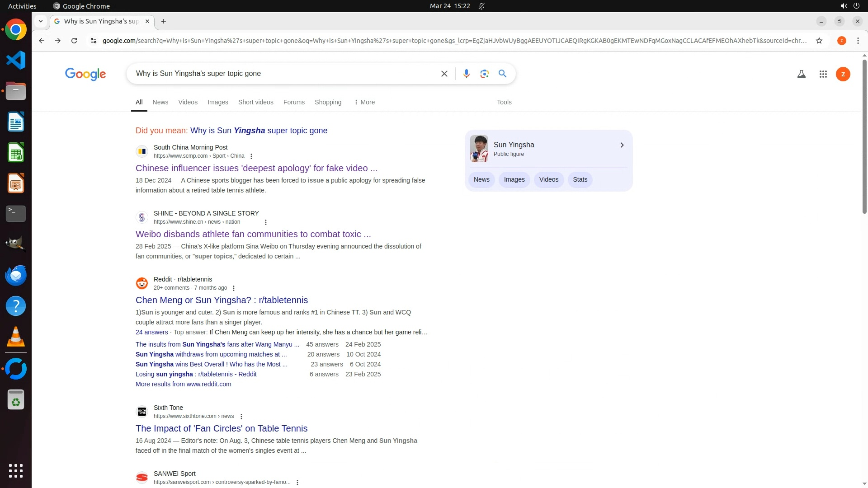Open the tab search dropdown arrow
This screenshot has height=488, width=868.
[41, 21]
